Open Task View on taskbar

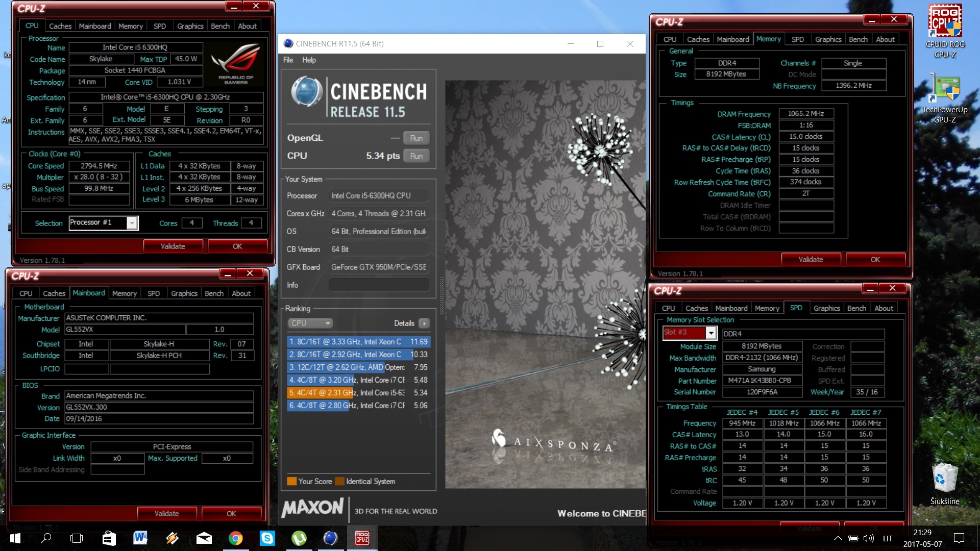[77, 538]
